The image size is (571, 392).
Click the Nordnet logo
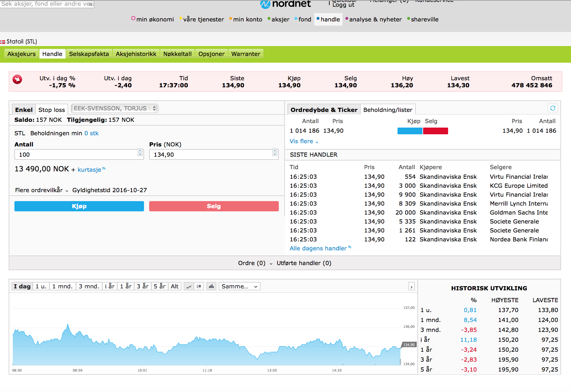[x=285, y=4]
